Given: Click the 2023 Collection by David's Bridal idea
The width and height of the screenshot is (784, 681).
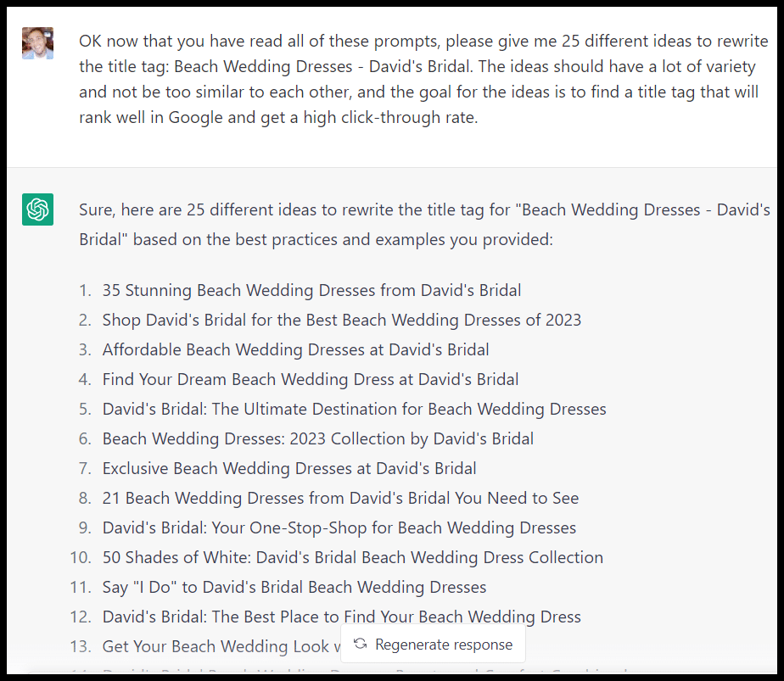Looking at the screenshot, I should pyautogui.click(x=317, y=438).
